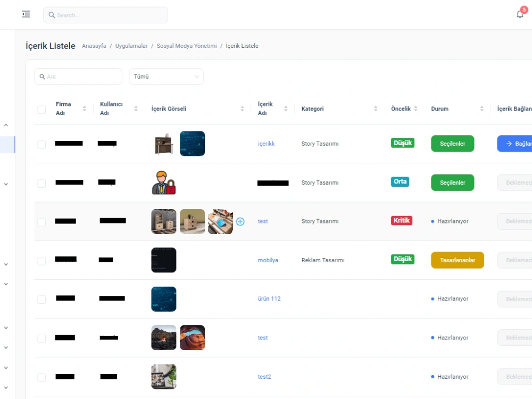
Task: Click the blue Bağlan button
Action: 514,144
